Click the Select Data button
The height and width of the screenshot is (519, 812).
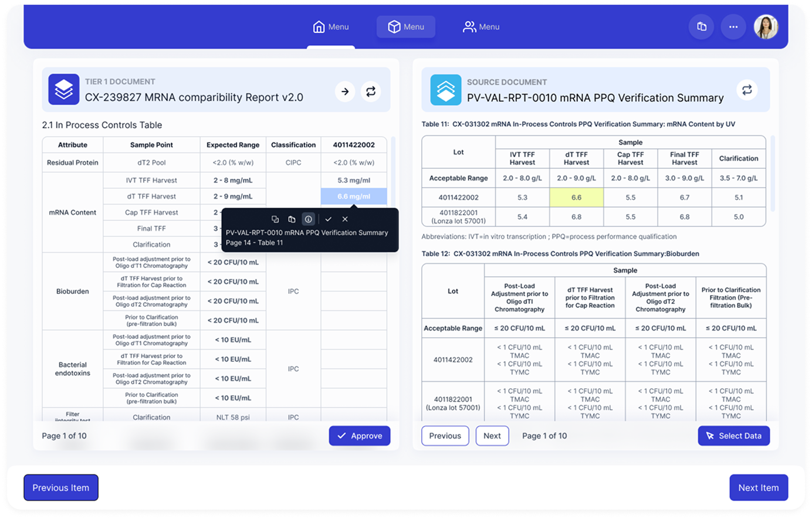[x=733, y=436]
